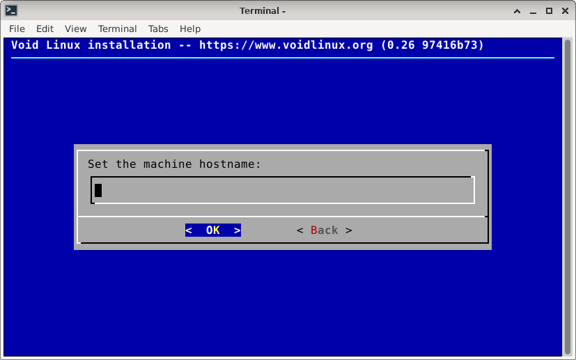Go back using the Back button
This screenshot has height=360, width=576.
click(x=324, y=230)
